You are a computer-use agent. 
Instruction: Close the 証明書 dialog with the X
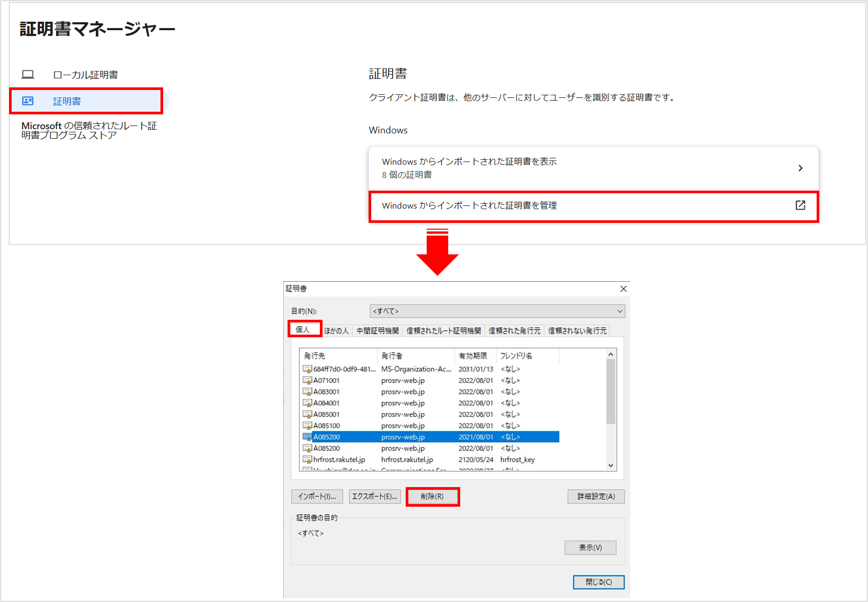tap(623, 289)
